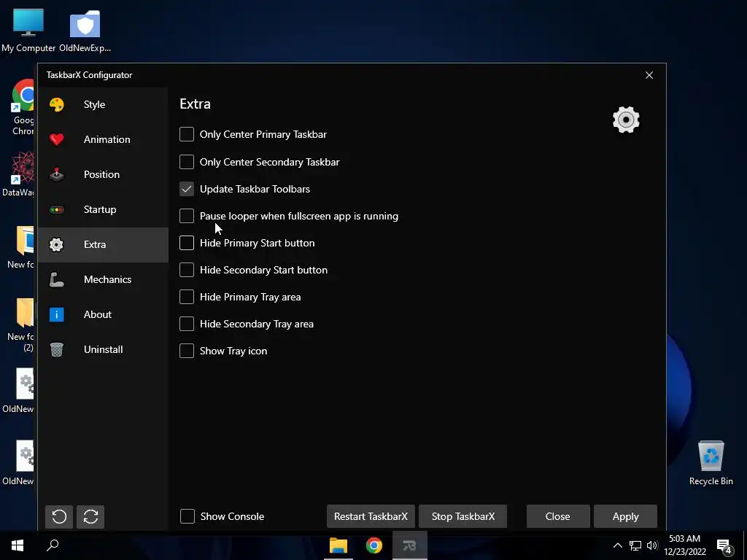
Task: Check Hide Primary Start button
Action: click(x=187, y=243)
